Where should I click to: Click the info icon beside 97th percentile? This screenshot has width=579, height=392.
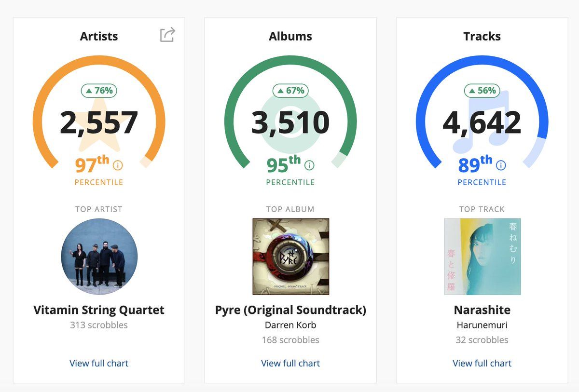coord(118,165)
